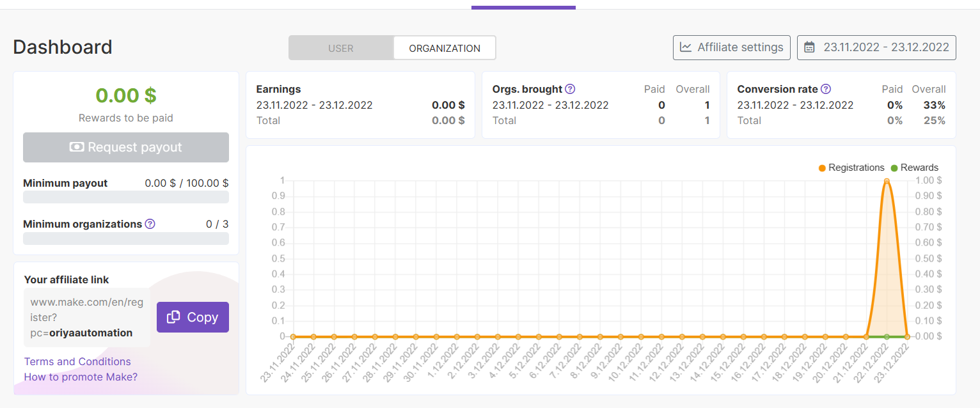Click the copy icon on Copy button

pos(173,317)
